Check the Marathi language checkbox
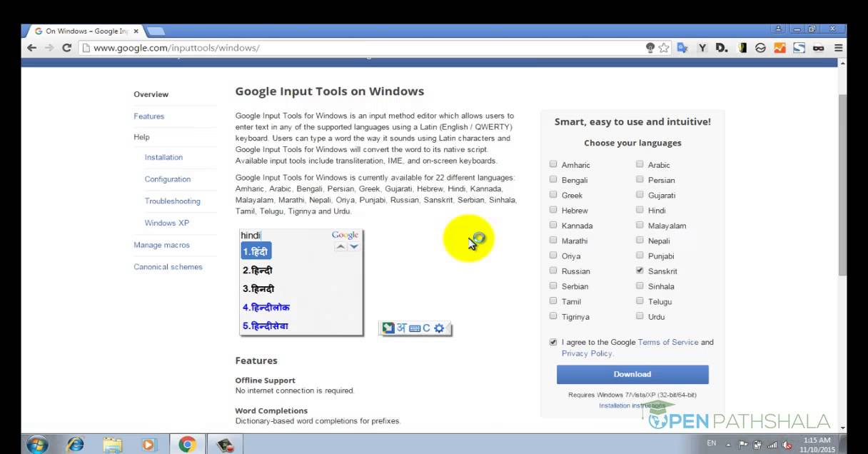The width and height of the screenshot is (868, 454). 553,240
